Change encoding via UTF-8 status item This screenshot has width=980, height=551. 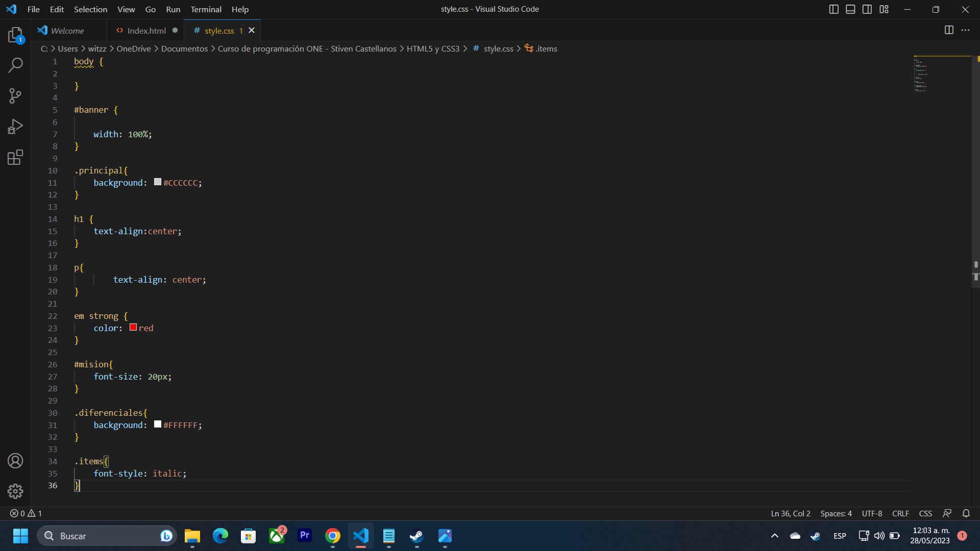pyautogui.click(x=872, y=513)
